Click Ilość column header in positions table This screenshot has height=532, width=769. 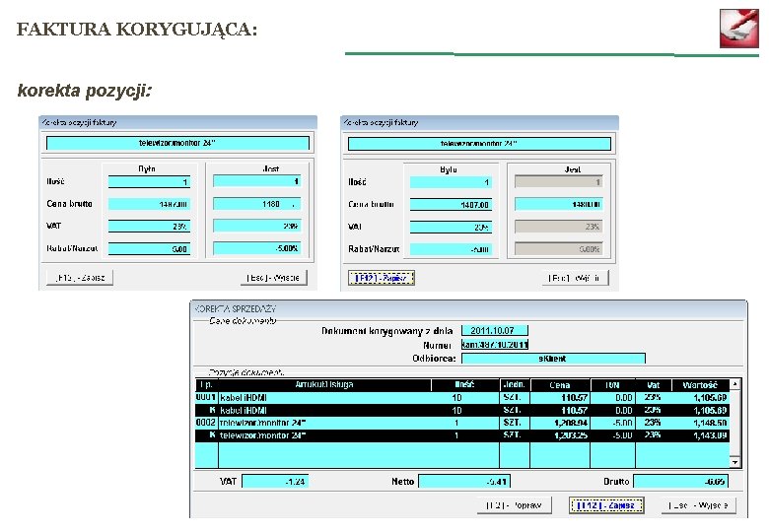[x=465, y=384]
